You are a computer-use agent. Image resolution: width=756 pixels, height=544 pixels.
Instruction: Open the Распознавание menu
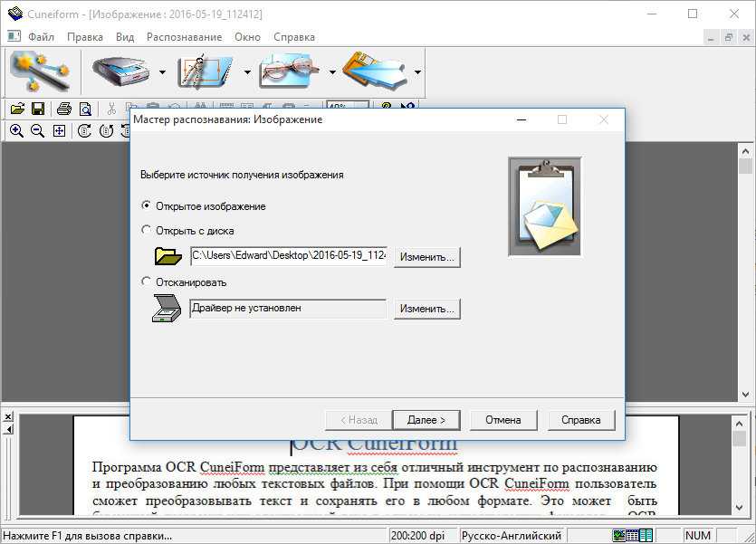(x=184, y=37)
